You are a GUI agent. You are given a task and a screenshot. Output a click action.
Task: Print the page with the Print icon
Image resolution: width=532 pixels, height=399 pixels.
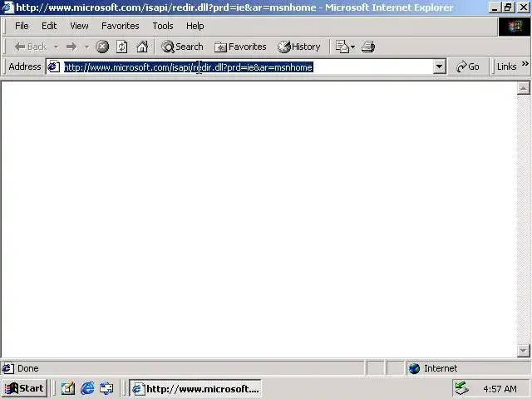point(368,47)
